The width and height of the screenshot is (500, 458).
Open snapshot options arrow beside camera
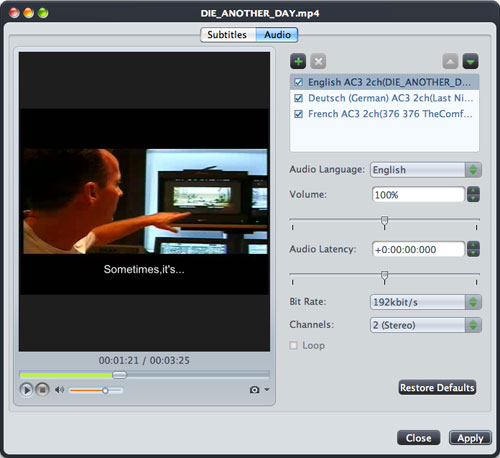click(x=267, y=389)
